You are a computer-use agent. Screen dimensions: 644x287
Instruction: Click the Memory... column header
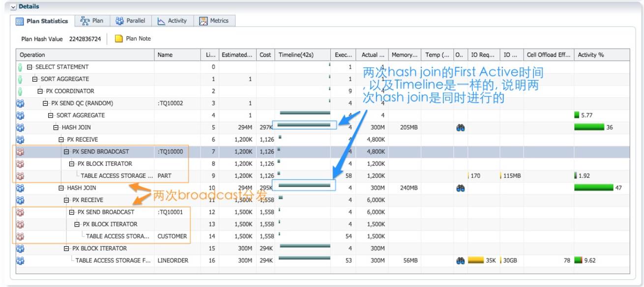(x=405, y=55)
